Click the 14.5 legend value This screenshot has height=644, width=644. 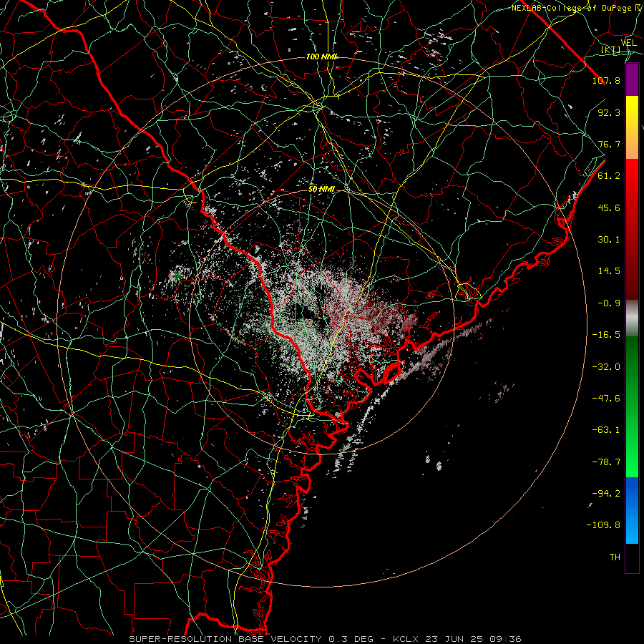tap(609, 271)
